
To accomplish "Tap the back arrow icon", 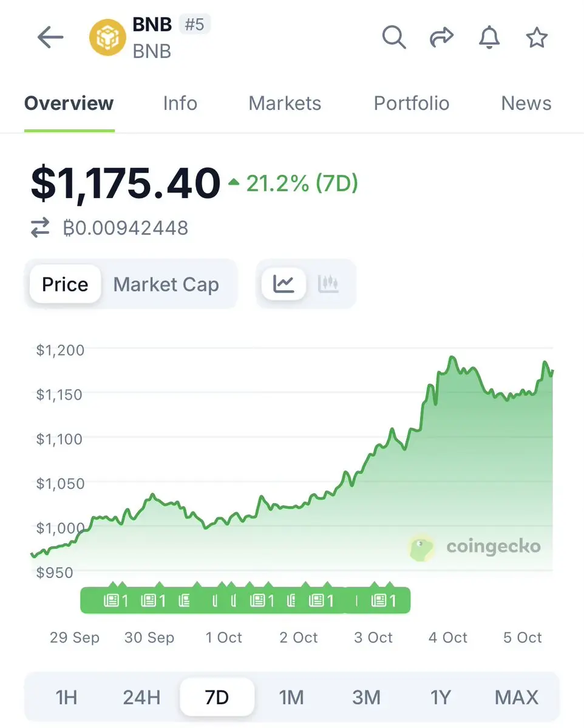I will [50, 38].
